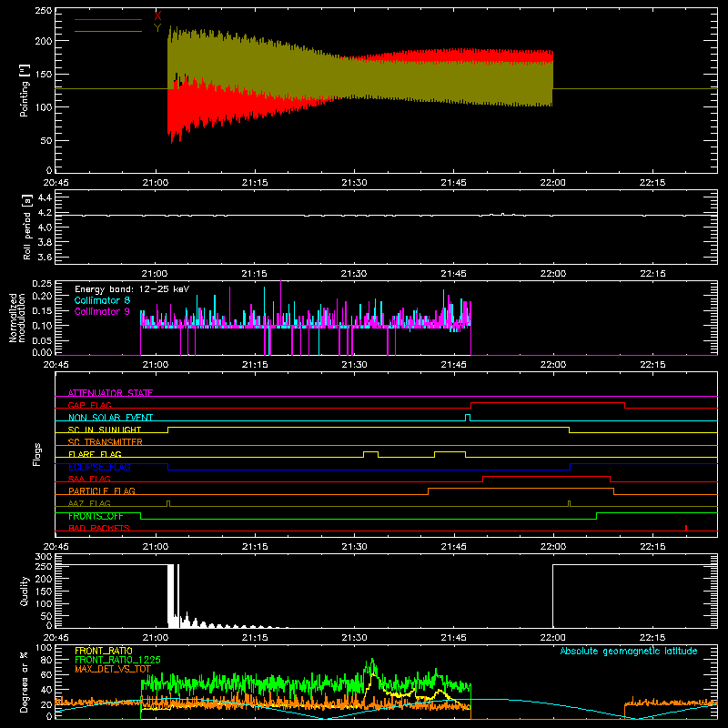
Task: Click the Degrees or % axis title
Action: (25, 682)
